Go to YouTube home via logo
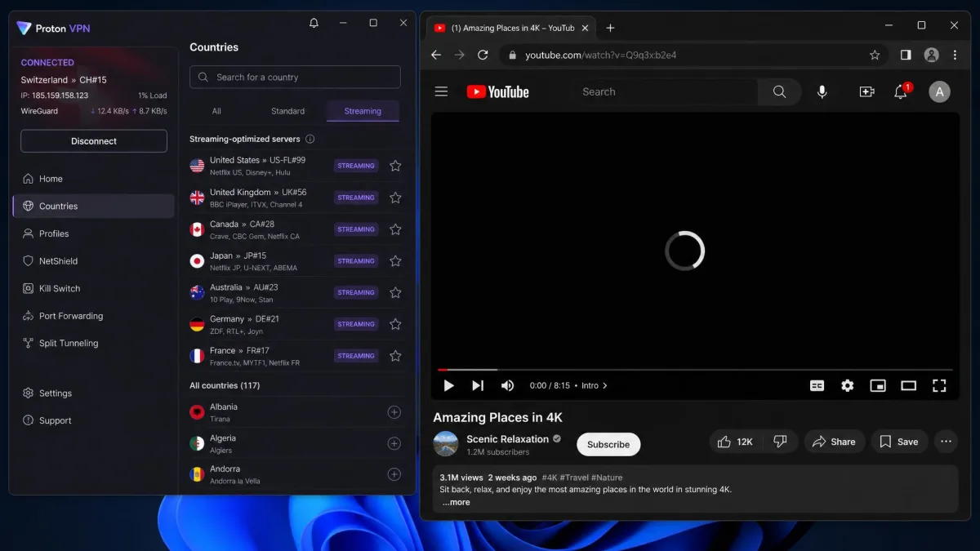The image size is (980, 551). pyautogui.click(x=497, y=92)
